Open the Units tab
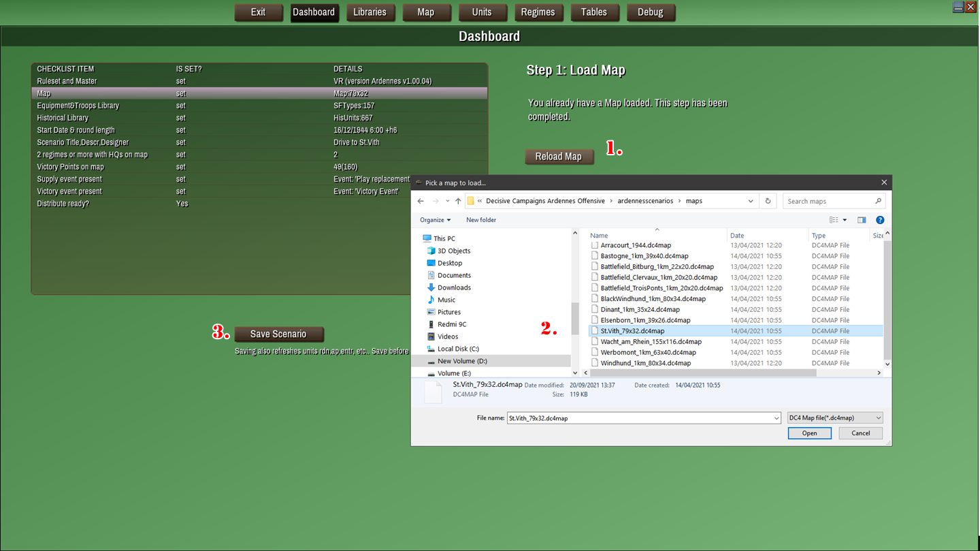The width and height of the screenshot is (980, 551). point(482,12)
